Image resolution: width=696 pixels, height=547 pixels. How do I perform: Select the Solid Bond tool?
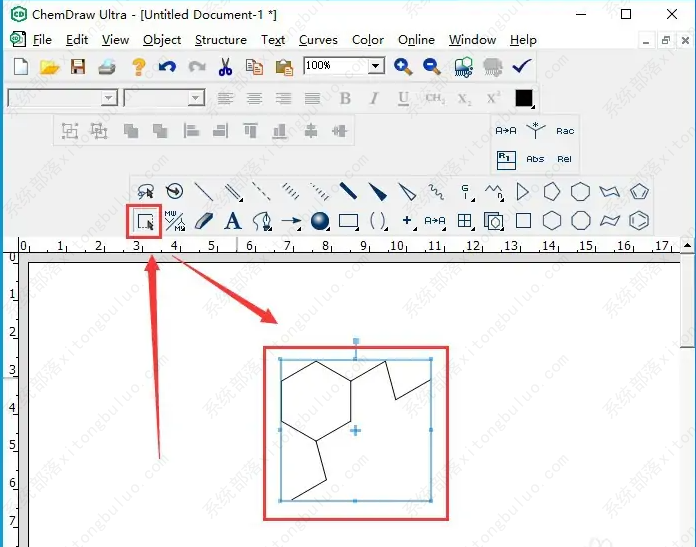tap(203, 192)
